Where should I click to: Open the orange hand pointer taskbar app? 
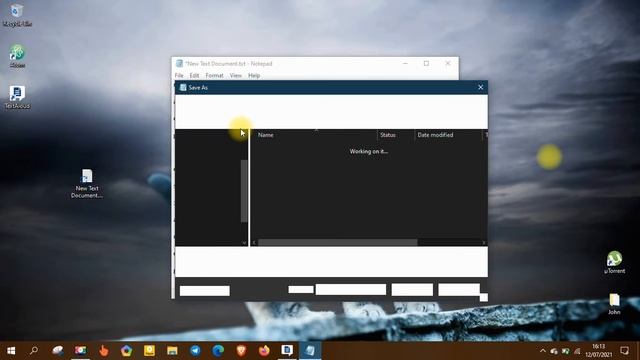104,351
